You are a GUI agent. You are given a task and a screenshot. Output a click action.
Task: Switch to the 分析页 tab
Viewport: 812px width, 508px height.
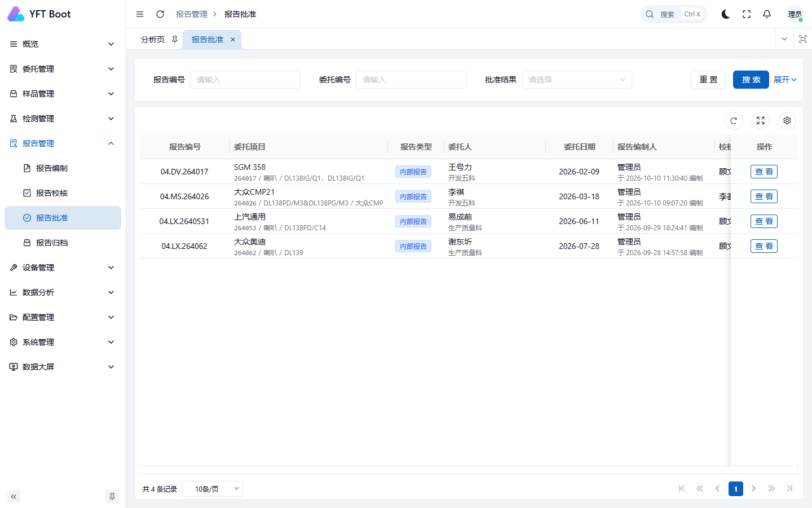coord(153,40)
